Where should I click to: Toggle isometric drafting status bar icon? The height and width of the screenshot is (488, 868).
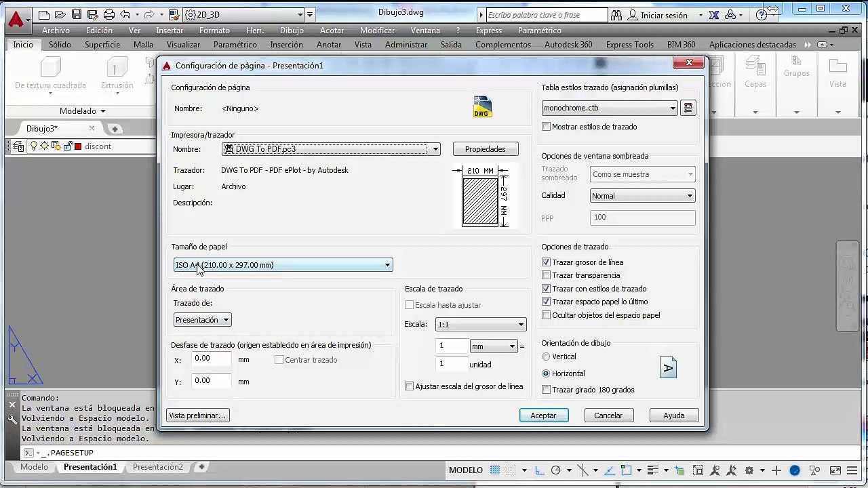tap(583, 470)
